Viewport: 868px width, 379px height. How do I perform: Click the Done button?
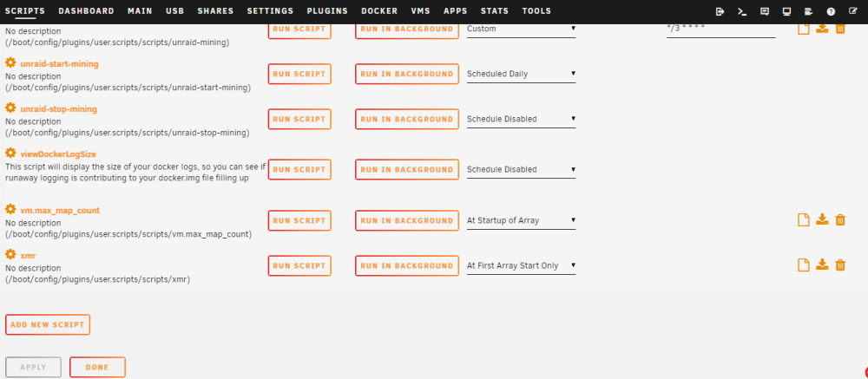click(x=97, y=368)
